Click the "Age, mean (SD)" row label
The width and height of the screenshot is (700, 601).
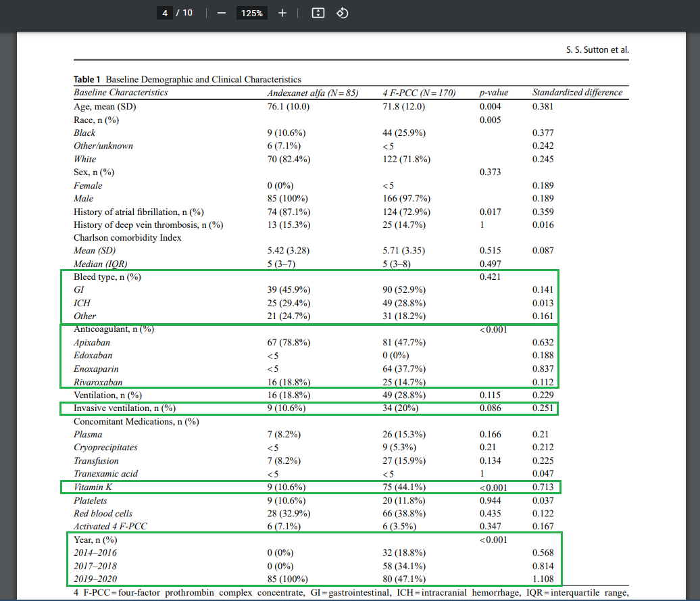(x=105, y=107)
